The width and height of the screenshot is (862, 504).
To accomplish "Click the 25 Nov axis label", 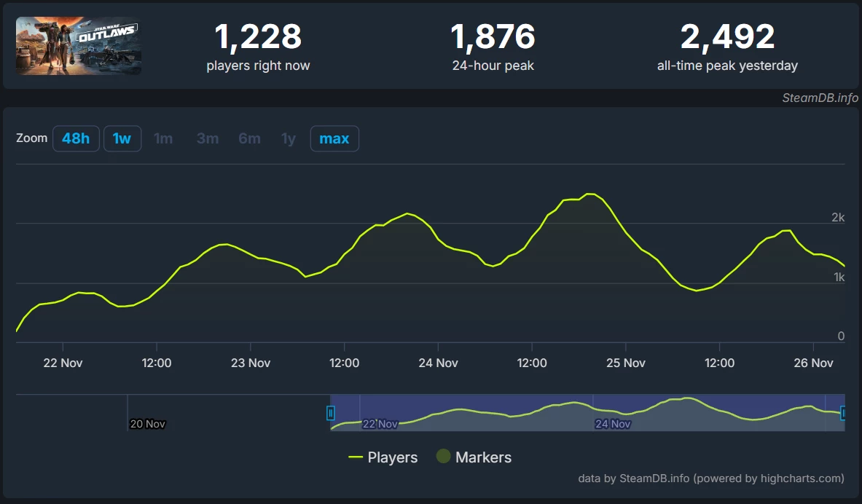I will click(x=626, y=363).
